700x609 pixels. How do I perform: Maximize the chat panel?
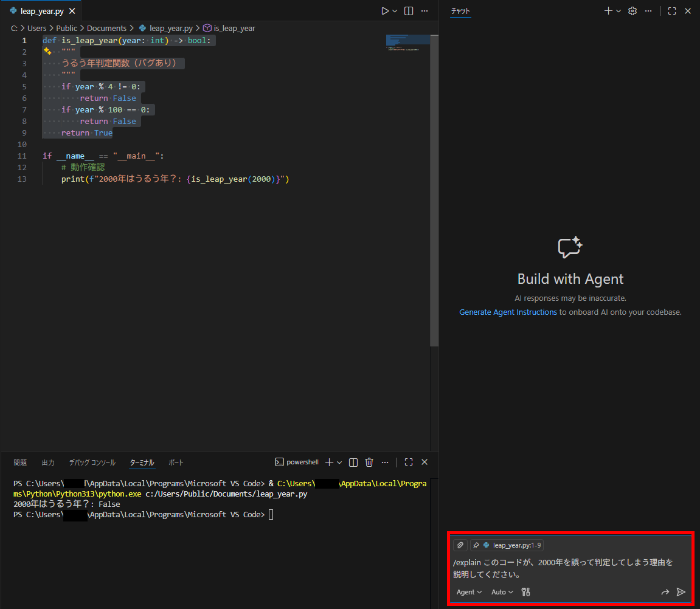tap(672, 11)
